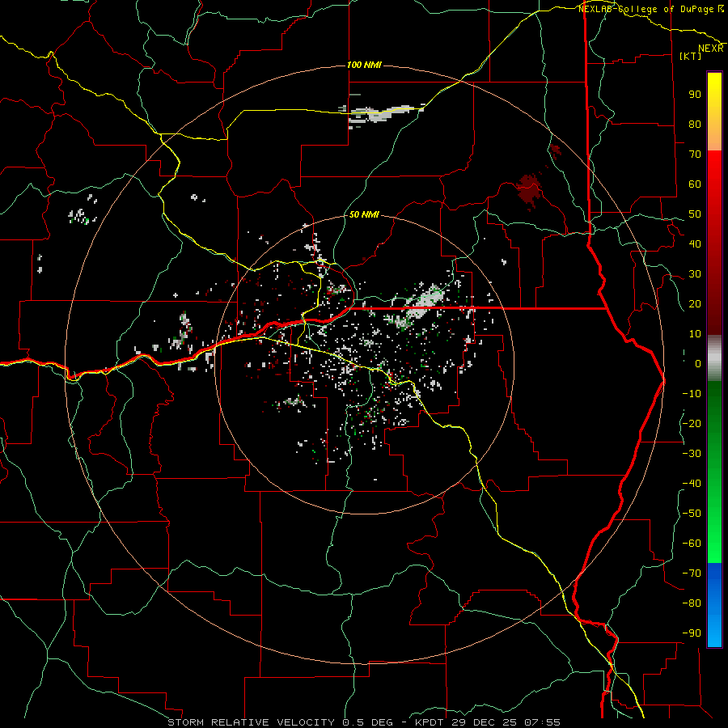Click the 50 NMI range ring label
Screen dimensions: 728x728
[x=363, y=214]
